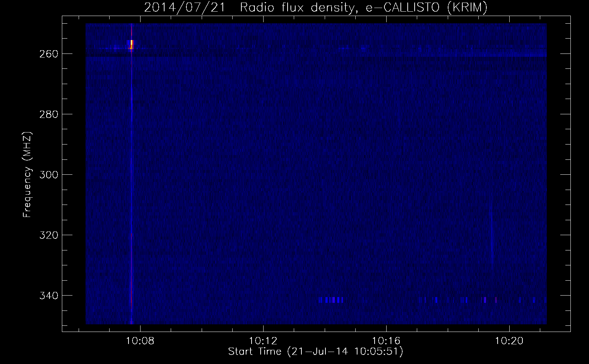Click the 10:20 time tick label
Viewport: 589px width, 364px height.
pos(509,341)
